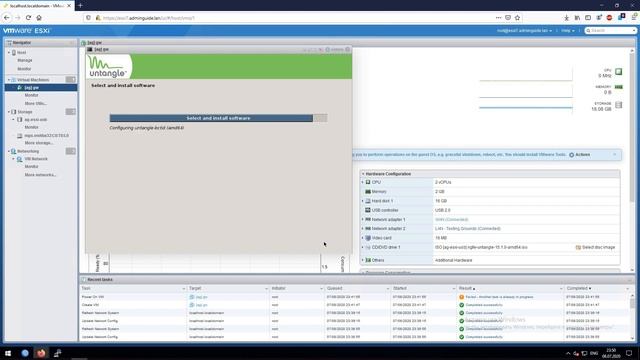Click Select disc image button
Viewport: 640px width, 360px height.
tap(595, 247)
